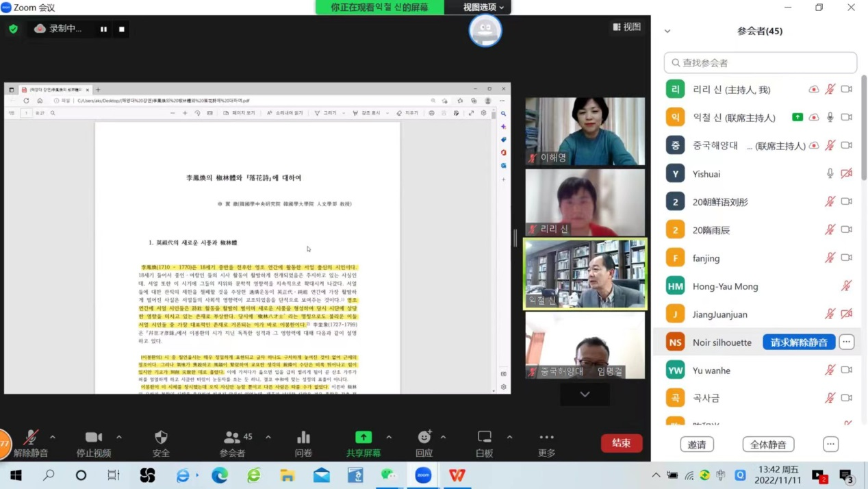Click the 全体静音 mute all button
Screen dimensions: 868x489
click(x=768, y=444)
